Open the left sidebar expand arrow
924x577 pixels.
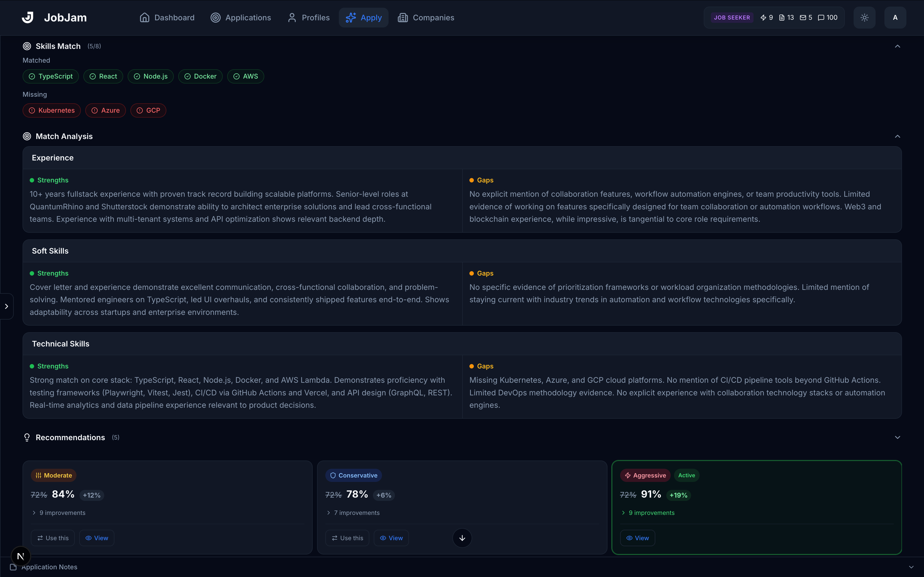coord(7,306)
